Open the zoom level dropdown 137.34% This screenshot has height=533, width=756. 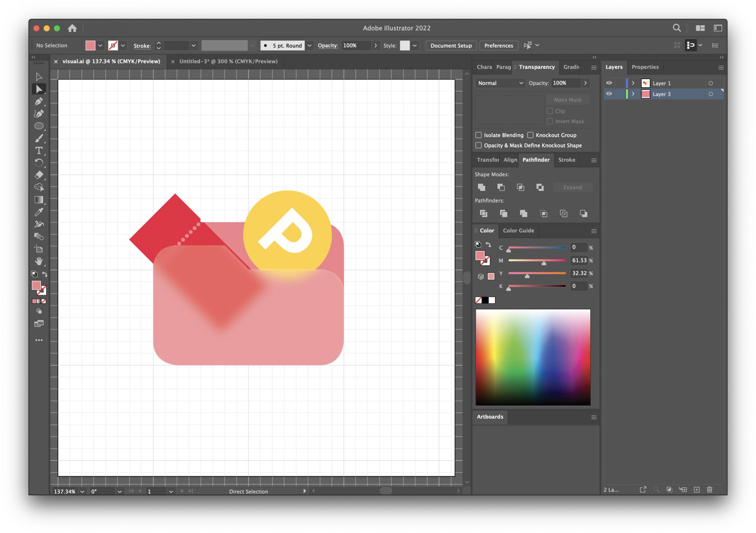pyautogui.click(x=82, y=492)
